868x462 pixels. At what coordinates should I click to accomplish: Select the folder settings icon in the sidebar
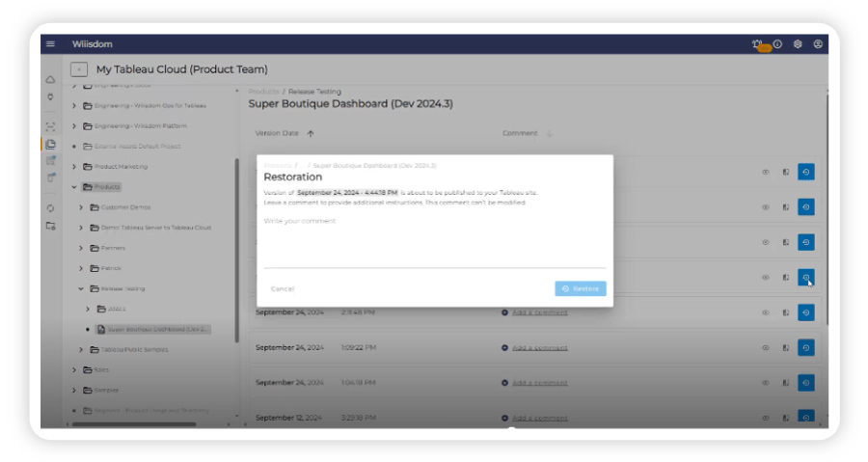tap(50, 226)
